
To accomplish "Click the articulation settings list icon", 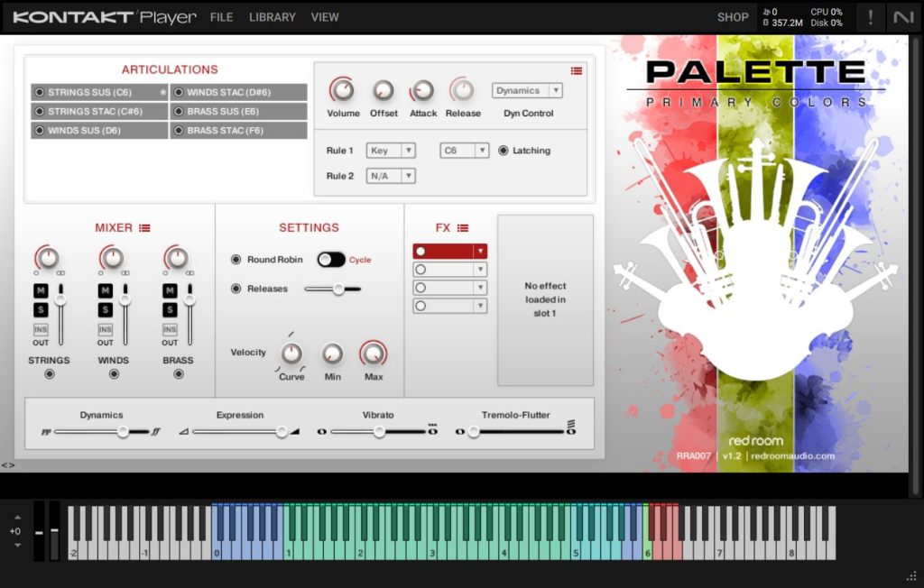I will (x=577, y=70).
